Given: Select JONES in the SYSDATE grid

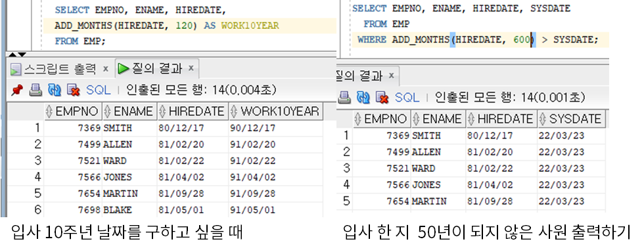Looking at the screenshot, I should click(x=438, y=184).
